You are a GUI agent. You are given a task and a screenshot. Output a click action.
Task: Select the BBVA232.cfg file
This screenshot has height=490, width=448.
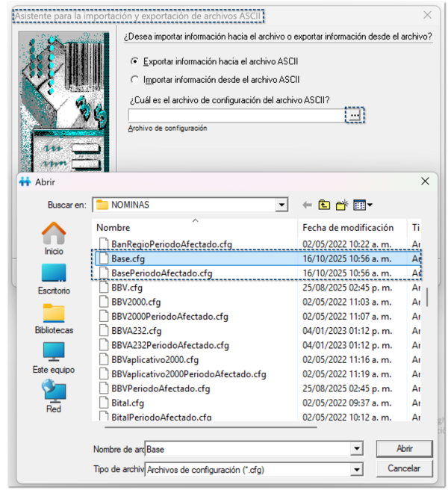pos(136,331)
